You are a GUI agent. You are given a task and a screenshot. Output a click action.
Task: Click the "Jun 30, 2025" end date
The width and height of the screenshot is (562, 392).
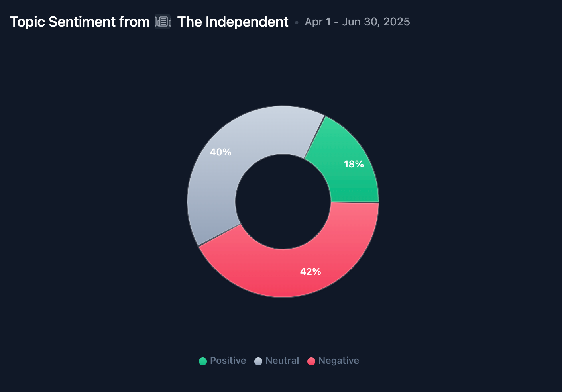click(x=376, y=22)
